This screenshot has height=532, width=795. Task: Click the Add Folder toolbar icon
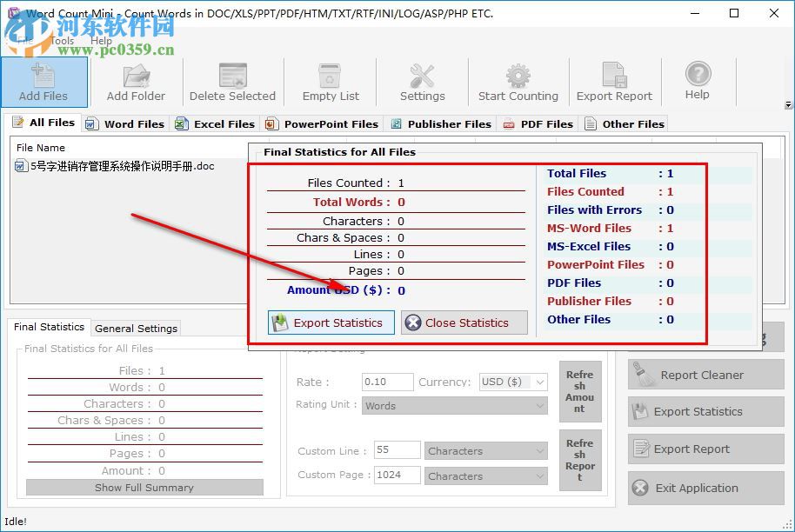pyautogui.click(x=136, y=75)
